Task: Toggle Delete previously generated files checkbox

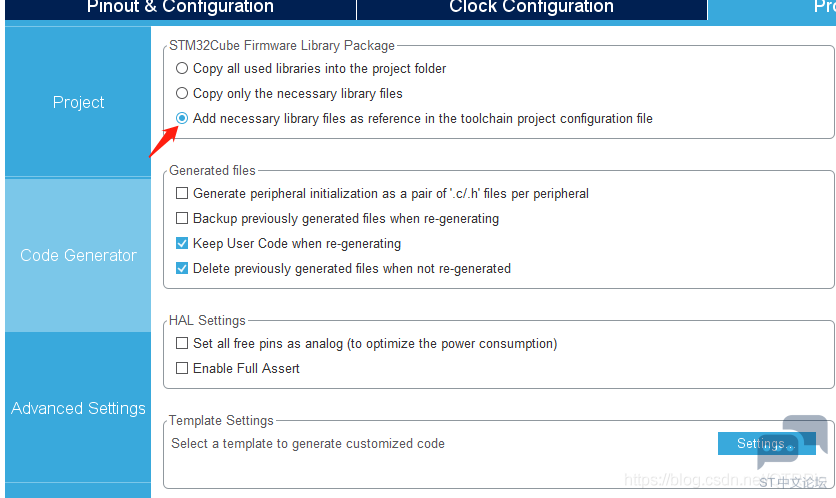Action: click(x=182, y=268)
